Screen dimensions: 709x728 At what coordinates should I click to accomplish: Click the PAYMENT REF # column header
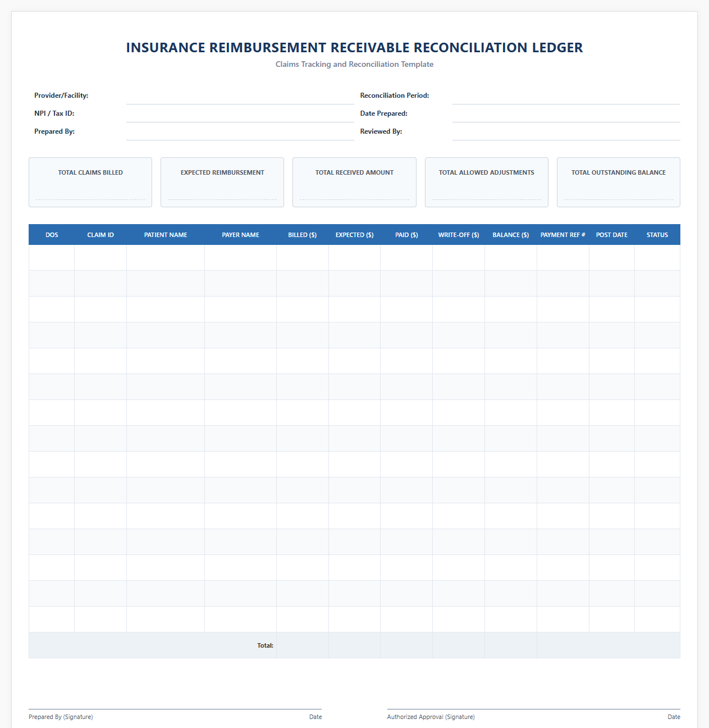[563, 235]
